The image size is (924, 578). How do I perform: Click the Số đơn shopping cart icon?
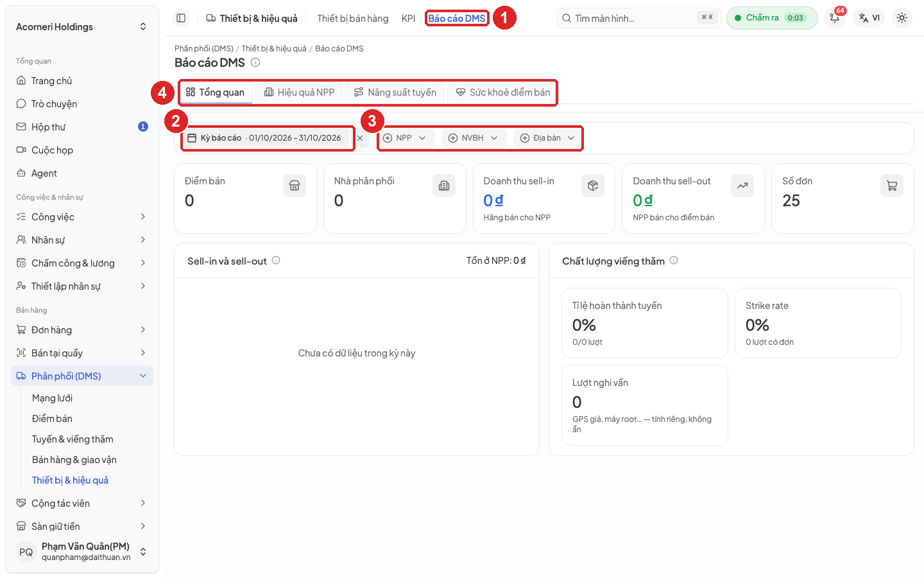click(892, 186)
